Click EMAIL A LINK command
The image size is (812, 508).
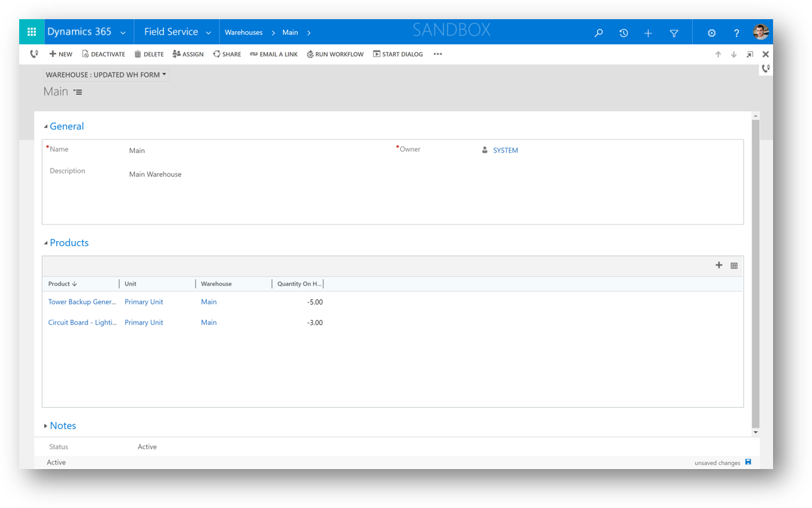(x=274, y=54)
